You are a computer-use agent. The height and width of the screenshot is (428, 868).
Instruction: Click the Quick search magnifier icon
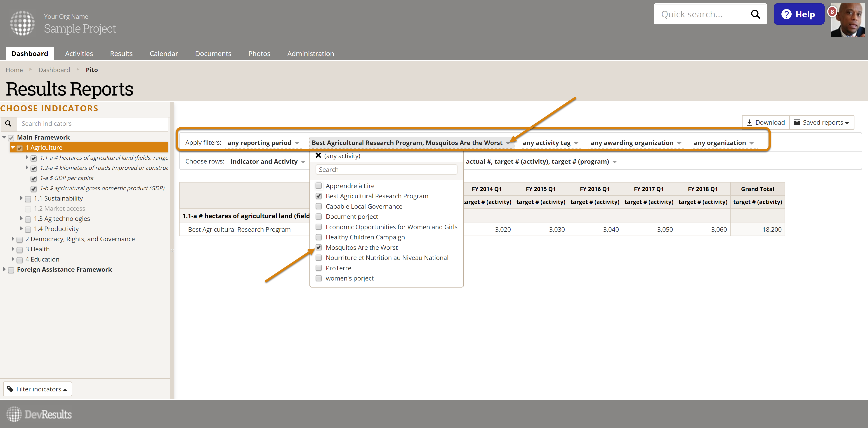click(755, 14)
